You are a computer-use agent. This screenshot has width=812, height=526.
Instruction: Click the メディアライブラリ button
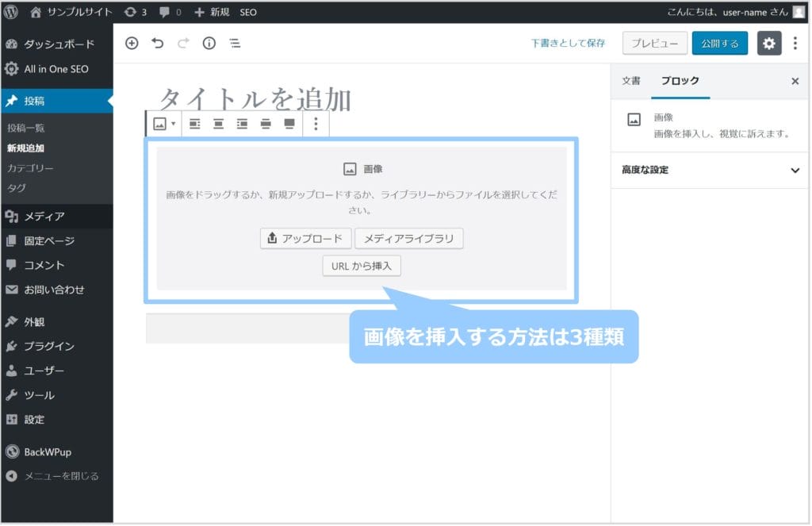click(408, 238)
